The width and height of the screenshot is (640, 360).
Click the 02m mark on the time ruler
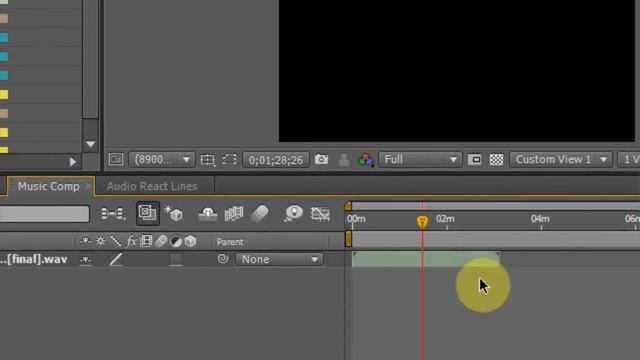pyautogui.click(x=445, y=219)
